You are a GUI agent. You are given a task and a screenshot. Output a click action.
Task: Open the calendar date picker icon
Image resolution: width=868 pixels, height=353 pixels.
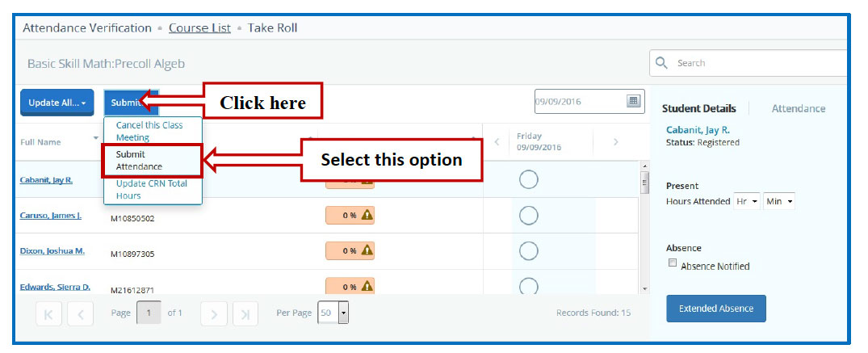(x=634, y=101)
